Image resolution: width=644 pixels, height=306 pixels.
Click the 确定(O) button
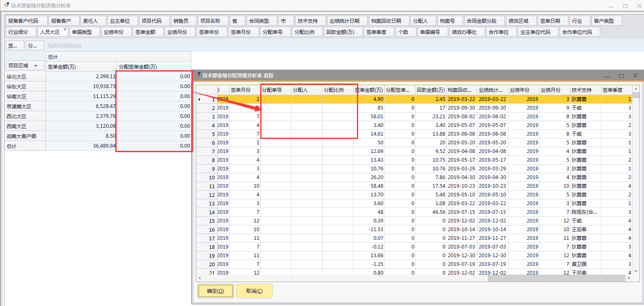[x=216, y=291]
